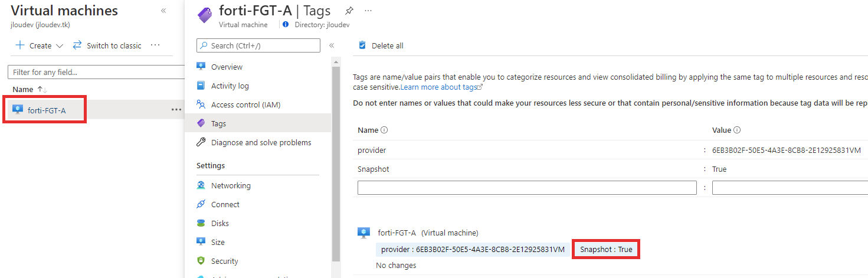Click the Size monitor icon

(x=201, y=242)
